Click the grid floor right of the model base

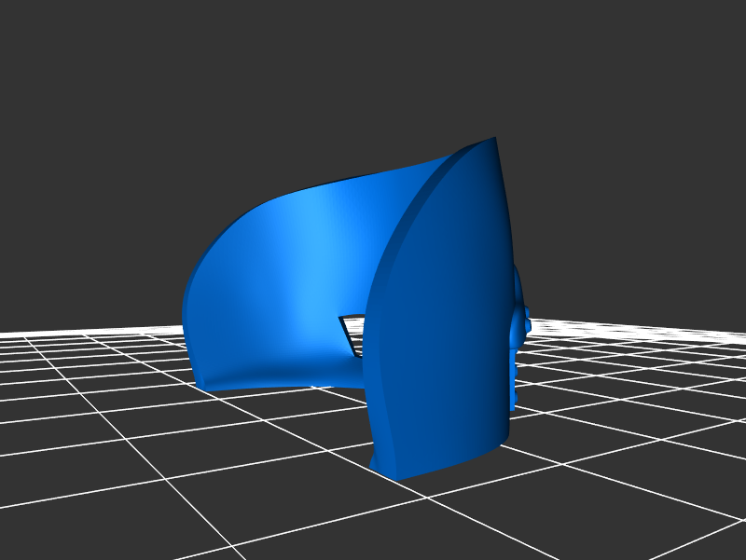tap(606, 419)
